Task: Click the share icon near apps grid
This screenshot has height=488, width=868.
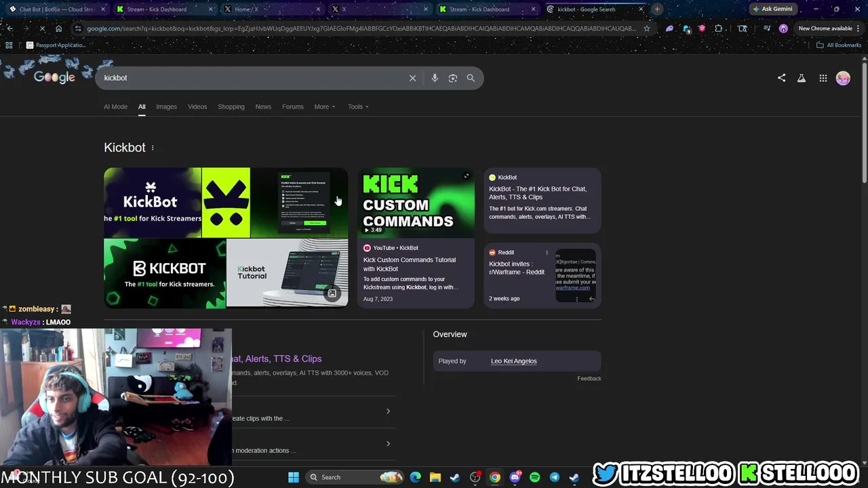Action: [781, 78]
